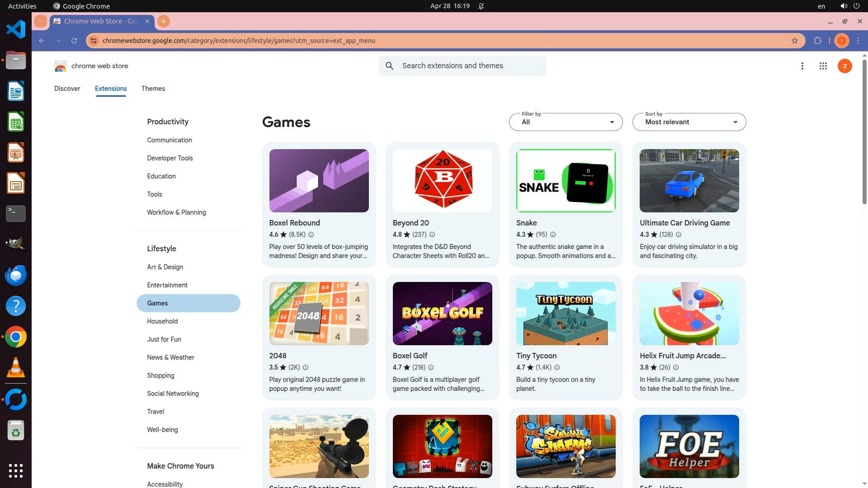The height and width of the screenshot is (488, 868).
Task: Open the tab search dropdown arrow
Action: tap(41, 21)
